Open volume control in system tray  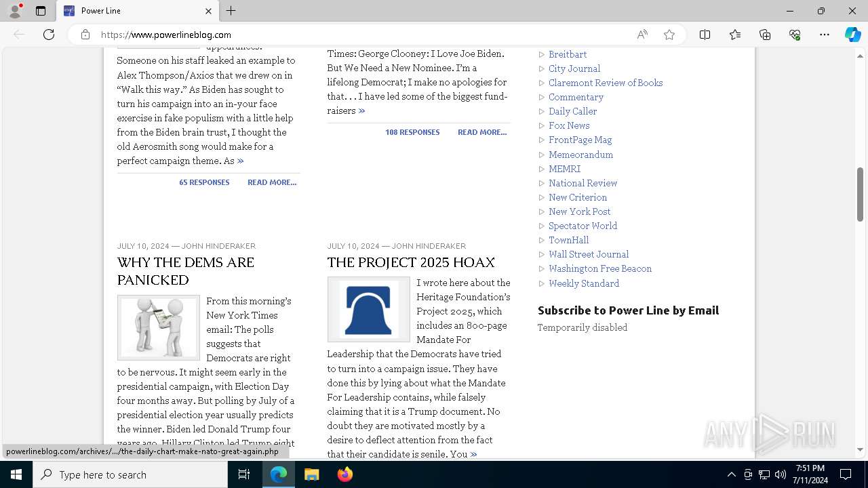[781, 474]
